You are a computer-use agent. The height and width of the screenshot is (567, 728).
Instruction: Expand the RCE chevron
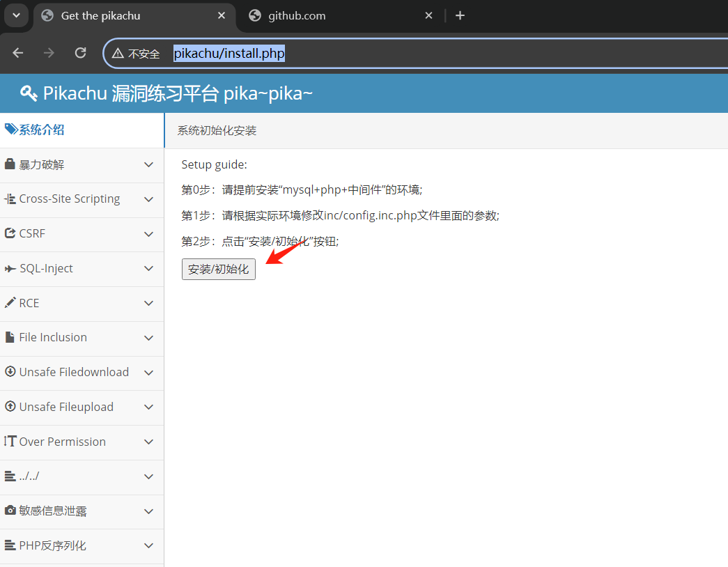point(148,303)
